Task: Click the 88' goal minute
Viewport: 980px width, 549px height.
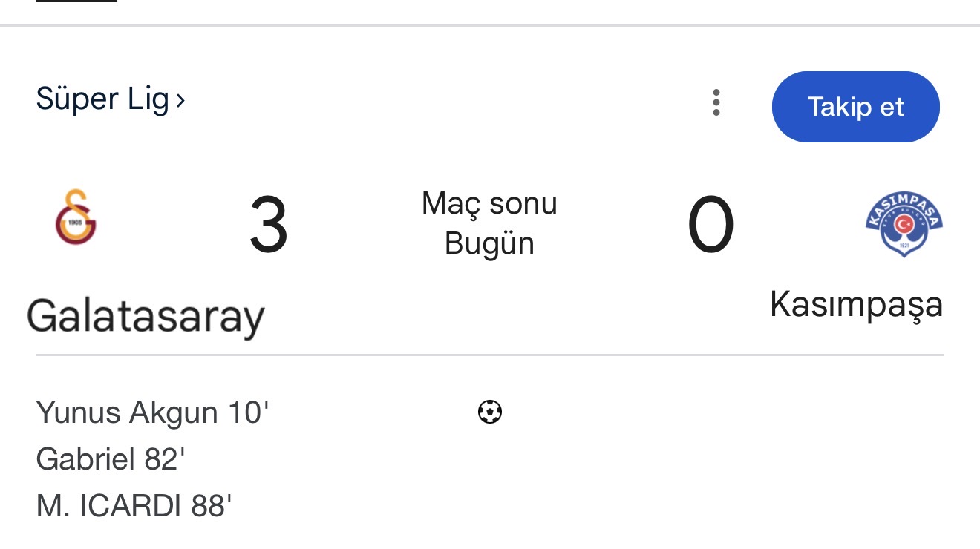Action: (x=212, y=507)
